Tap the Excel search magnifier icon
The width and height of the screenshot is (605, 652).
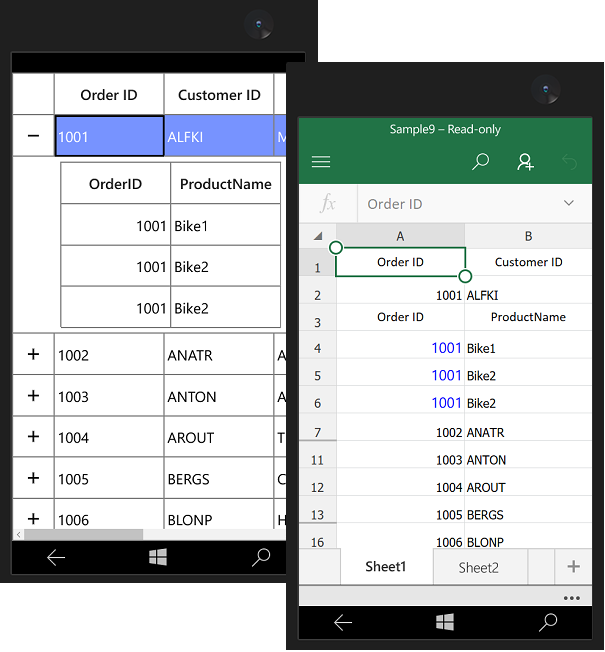[x=480, y=161]
